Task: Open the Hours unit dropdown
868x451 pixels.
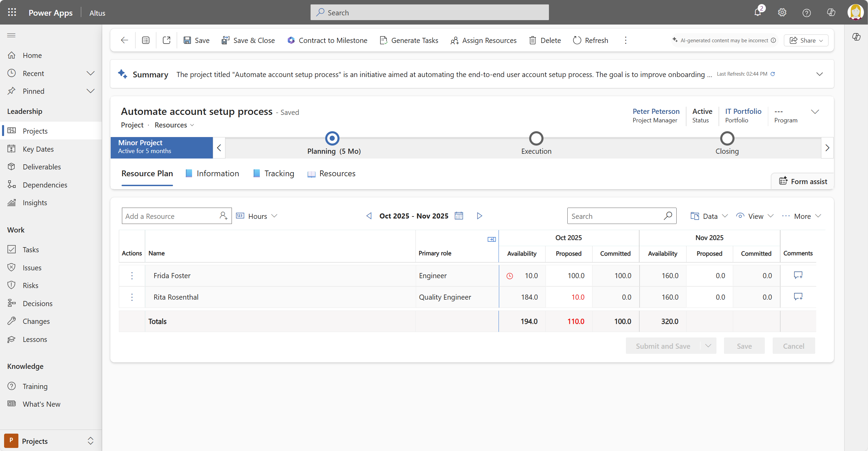Action: [274, 215]
